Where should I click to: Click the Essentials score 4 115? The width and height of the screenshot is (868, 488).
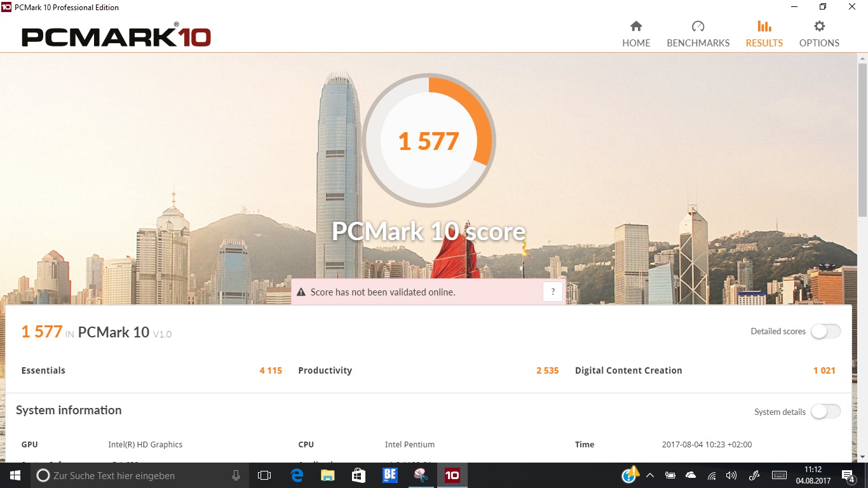271,370
